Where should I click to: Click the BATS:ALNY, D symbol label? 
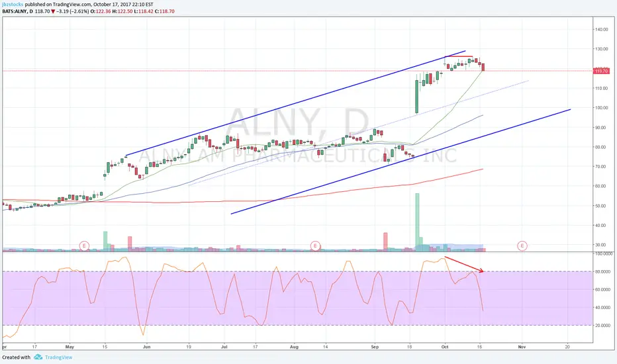[17, 11]
